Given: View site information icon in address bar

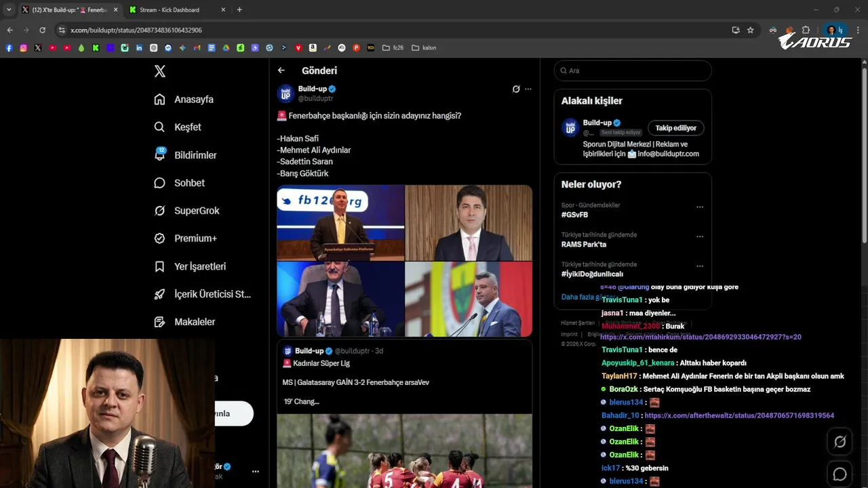Looking at the screenshot, I should click(62, 30).
